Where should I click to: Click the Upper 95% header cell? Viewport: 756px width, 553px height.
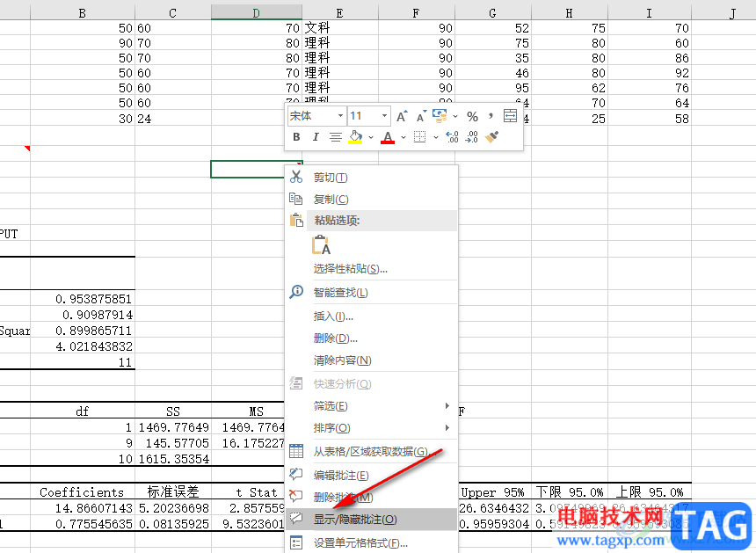pyautogui.click(x=493, y=491)
